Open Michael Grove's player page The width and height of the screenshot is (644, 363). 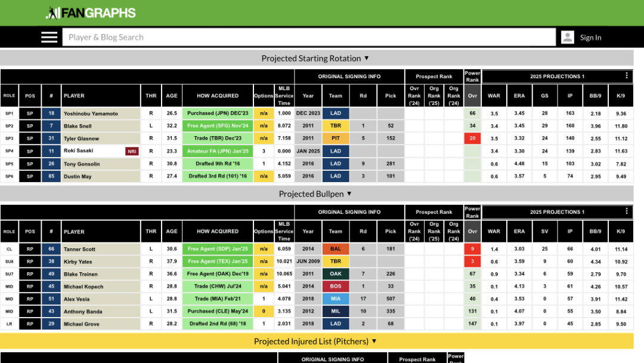tap(81, 324)
